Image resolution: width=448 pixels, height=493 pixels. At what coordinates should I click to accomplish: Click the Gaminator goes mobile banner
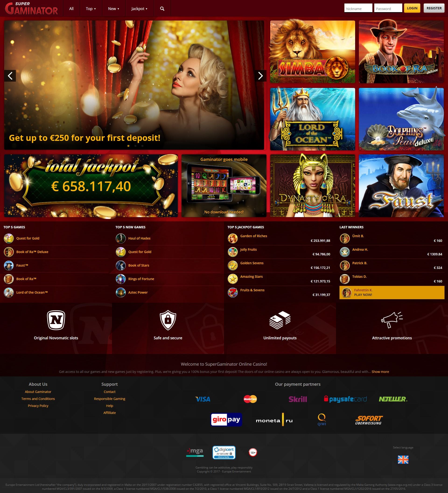(x=224, y=186)
